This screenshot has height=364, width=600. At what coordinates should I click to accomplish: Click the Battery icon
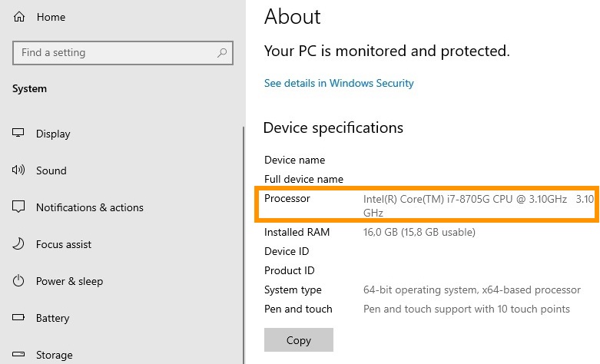(x=19, y=318)
